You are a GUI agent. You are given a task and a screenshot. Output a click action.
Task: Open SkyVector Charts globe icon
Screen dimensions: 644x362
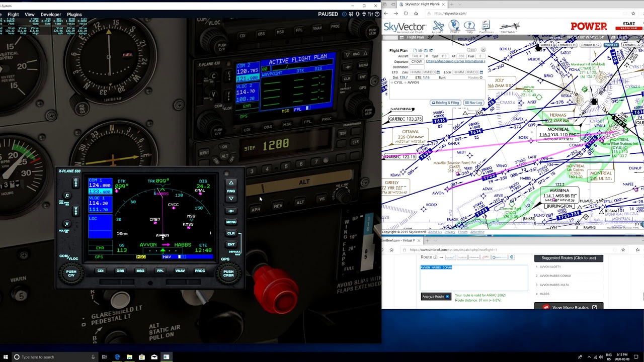tap(454, 27)
